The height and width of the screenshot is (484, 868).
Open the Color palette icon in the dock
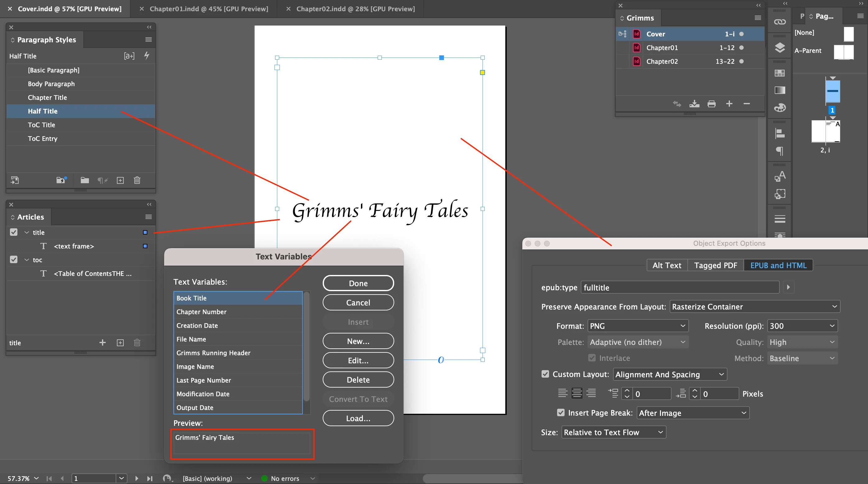tap(780, 108)
